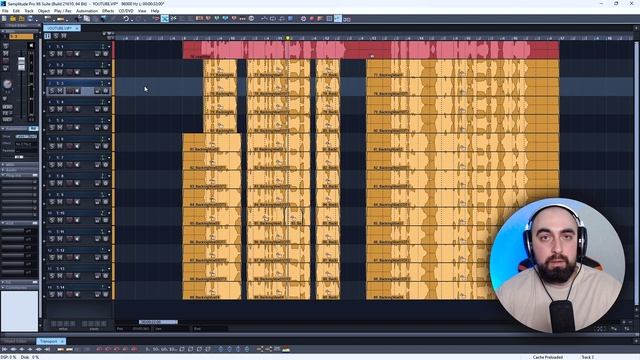Open track 13 name dropdown arrow
Image resolution: width=640 pixels, height=360 pixels.
109,269
